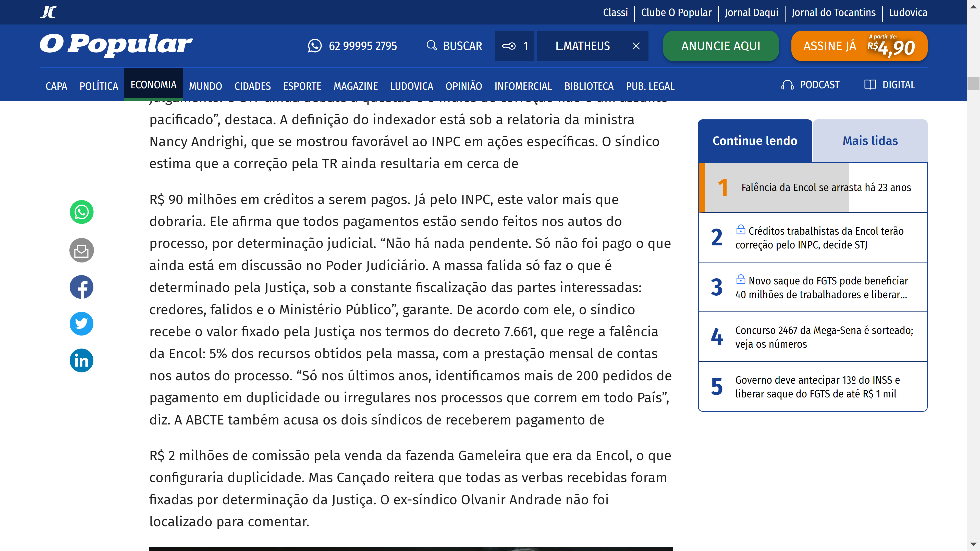
Task: Share article by email icon
Action: [81, 250]
